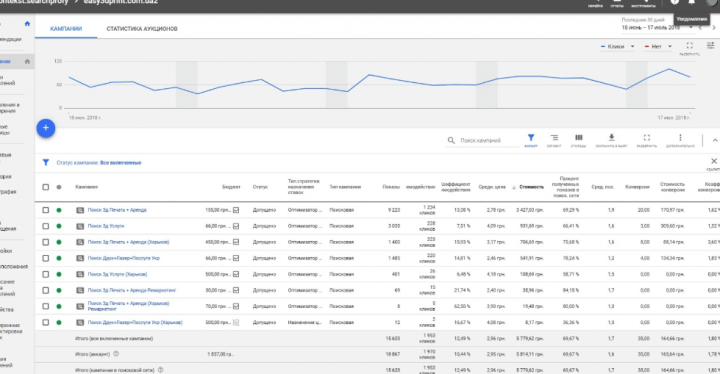Open the Tools icon in top bar
Viewport: 720px width, 374px height.
(x=643, y=3)
